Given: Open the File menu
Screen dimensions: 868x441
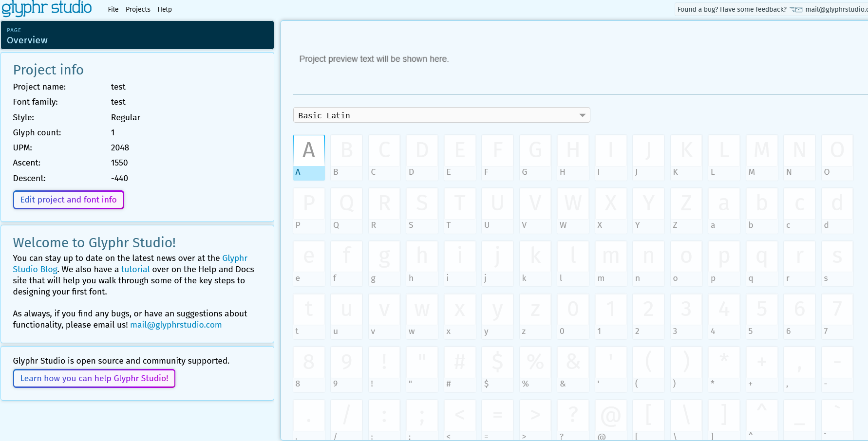Looking at the screenshot, I should (113, 9).
